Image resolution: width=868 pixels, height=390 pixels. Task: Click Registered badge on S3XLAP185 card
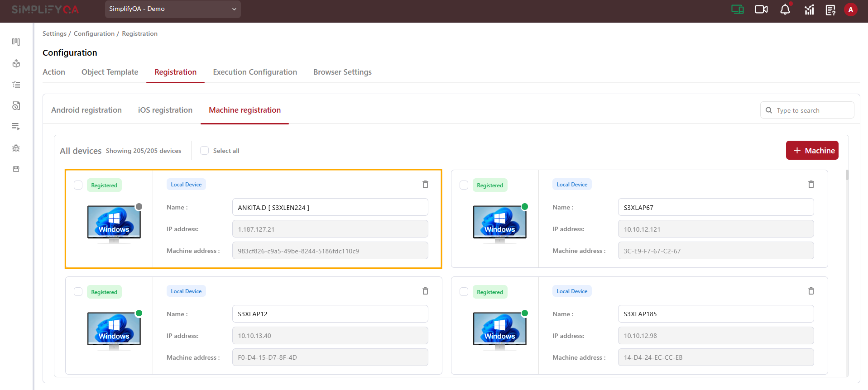(x=490, y=292)
